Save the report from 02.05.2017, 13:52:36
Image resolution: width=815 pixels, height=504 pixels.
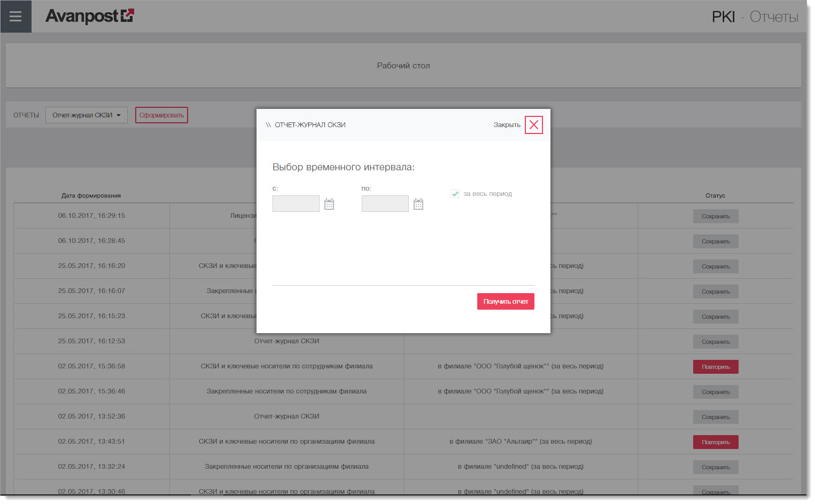click(x=716, y=417)
